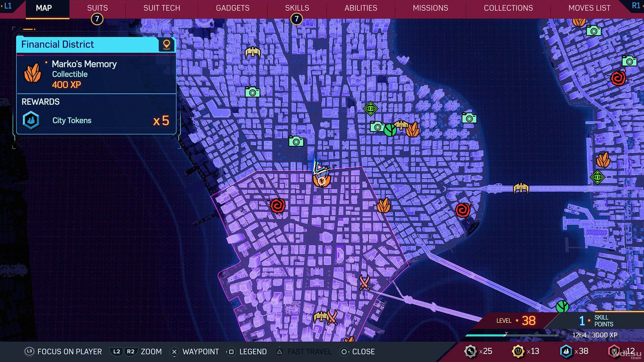Click the hero tokens x13 counter icon
The height and width of the screenshot is (362, 644).
(518, 351)
